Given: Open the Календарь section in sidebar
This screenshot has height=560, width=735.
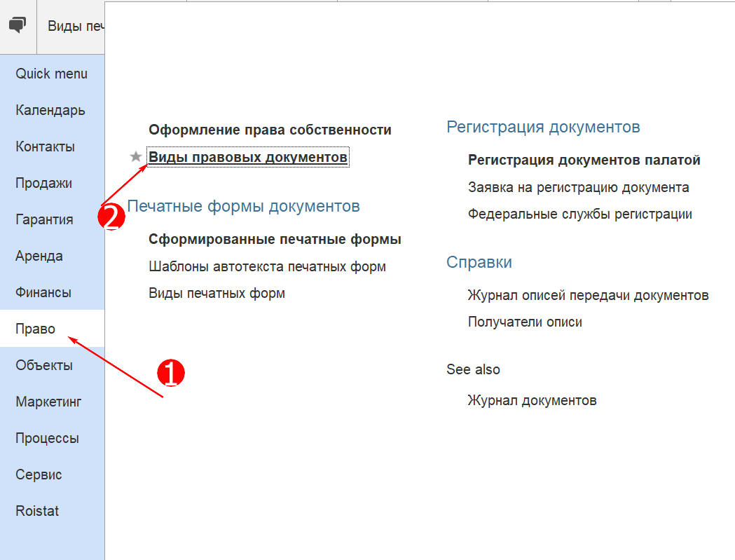Looking at the screenshot, I should (x=50, y=110).
